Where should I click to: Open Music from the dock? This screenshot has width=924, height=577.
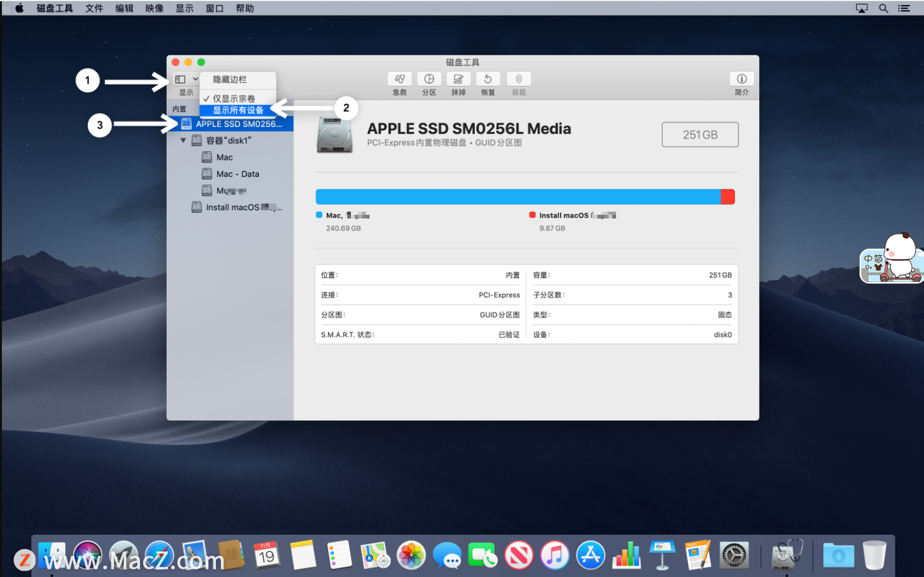[x=554, y=555]
